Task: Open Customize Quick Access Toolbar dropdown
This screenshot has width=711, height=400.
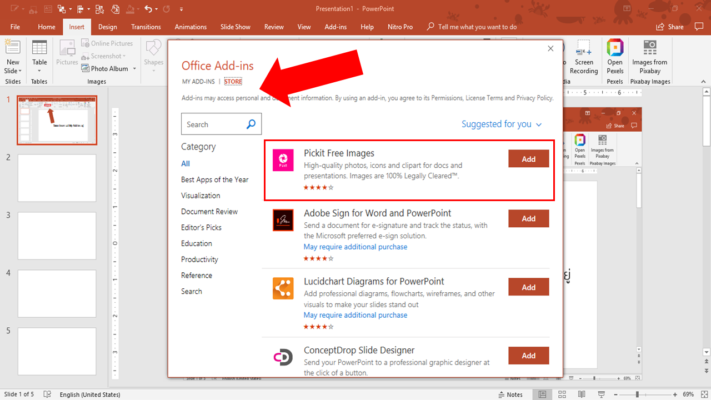Action: coord(181,9)
